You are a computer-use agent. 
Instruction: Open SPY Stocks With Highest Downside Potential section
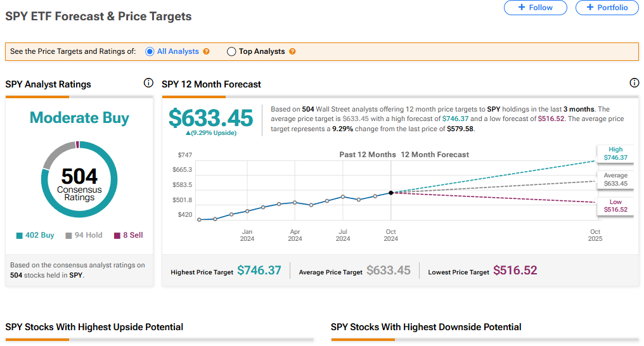click(x=426, y=327)
